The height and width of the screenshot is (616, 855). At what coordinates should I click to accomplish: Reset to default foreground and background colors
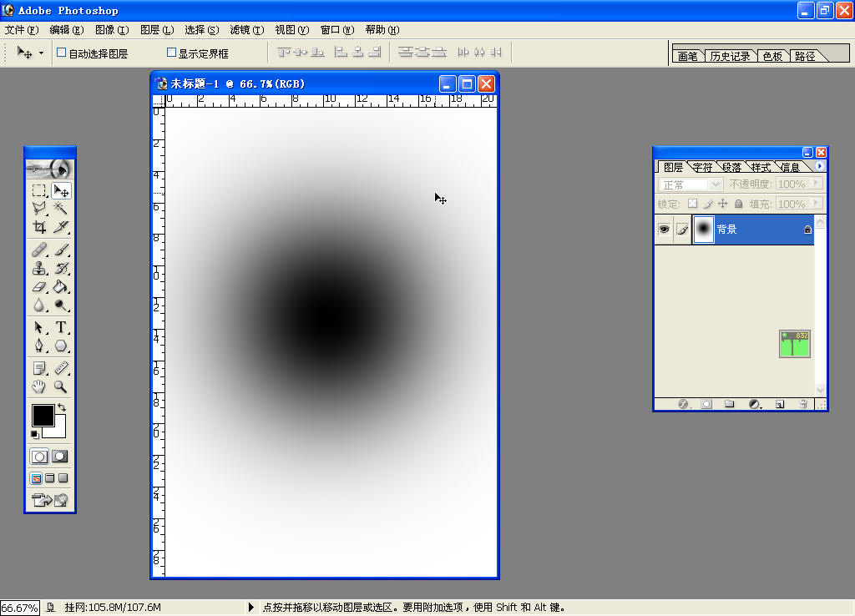35,435
